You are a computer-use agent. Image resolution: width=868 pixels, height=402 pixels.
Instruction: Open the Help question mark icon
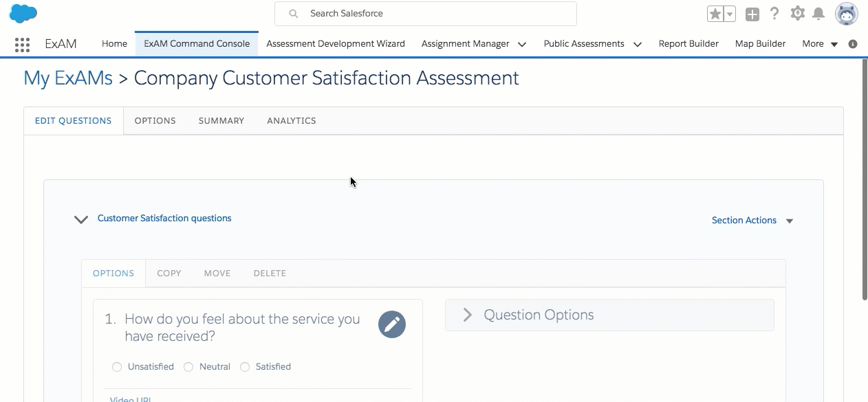[774, 13]
